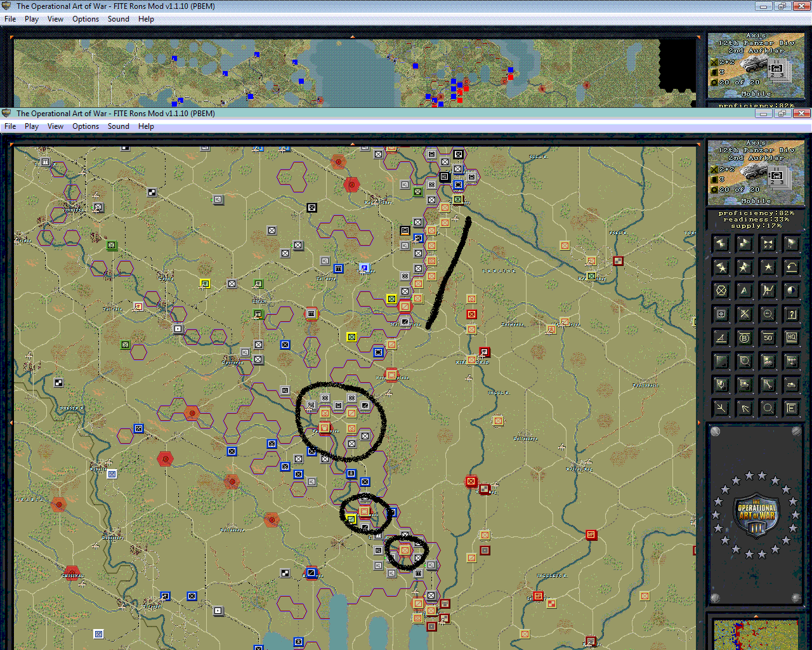The image size is (812, 650).
Task: Click the 'supply:17%' text
Action: 756,226
